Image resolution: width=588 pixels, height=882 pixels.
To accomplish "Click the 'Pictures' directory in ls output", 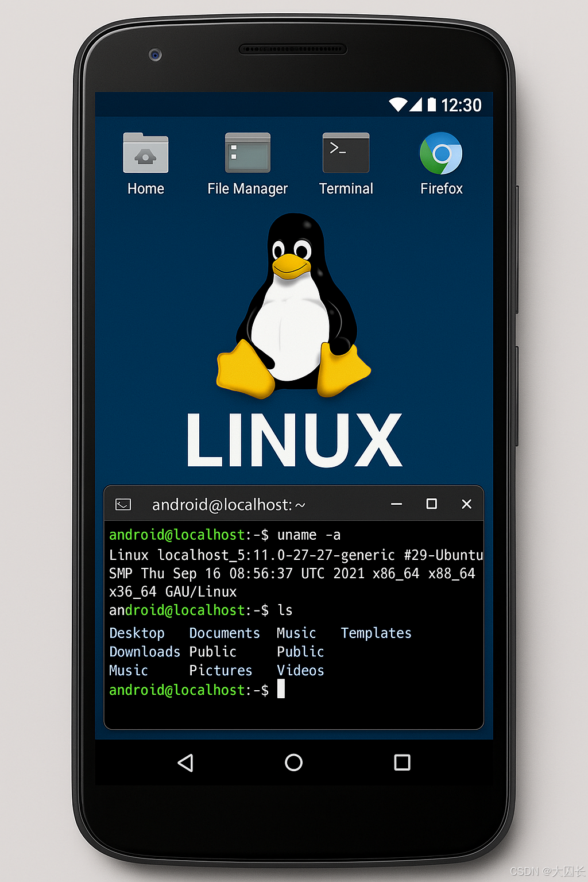I will point(220,670).
